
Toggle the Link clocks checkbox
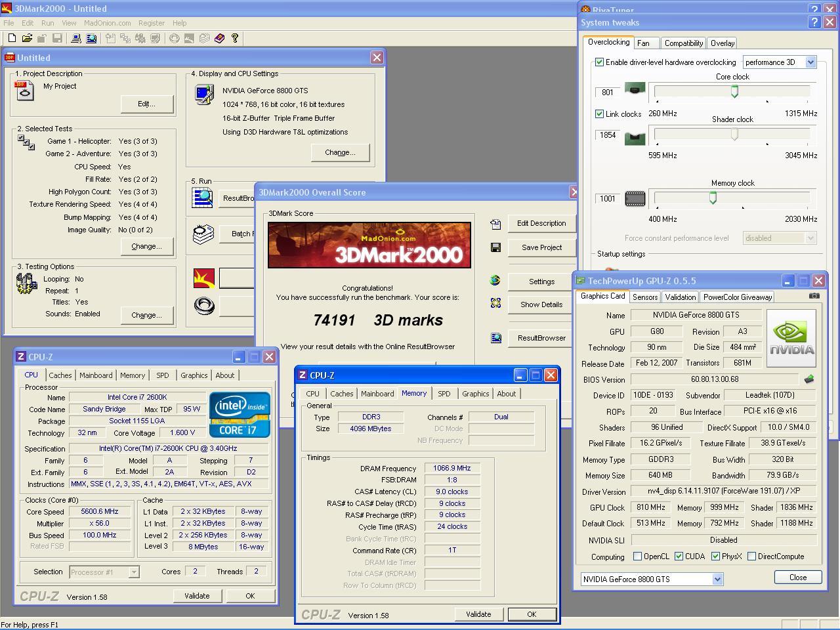pyautogui.click(x=599, y=114)
